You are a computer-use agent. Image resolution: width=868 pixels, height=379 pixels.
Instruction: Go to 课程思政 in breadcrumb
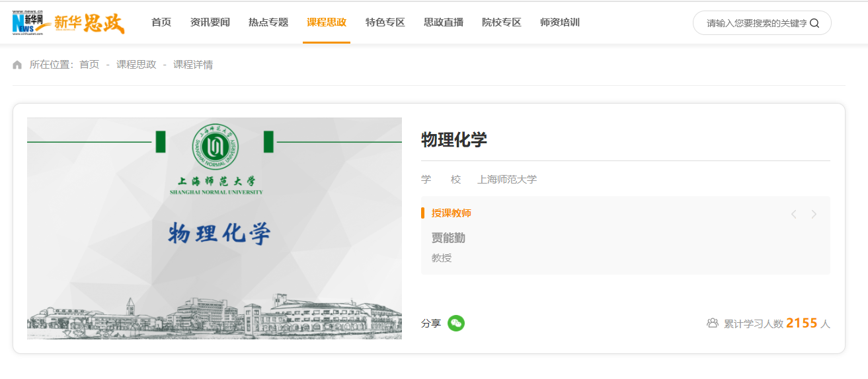(x=136, y=65)
